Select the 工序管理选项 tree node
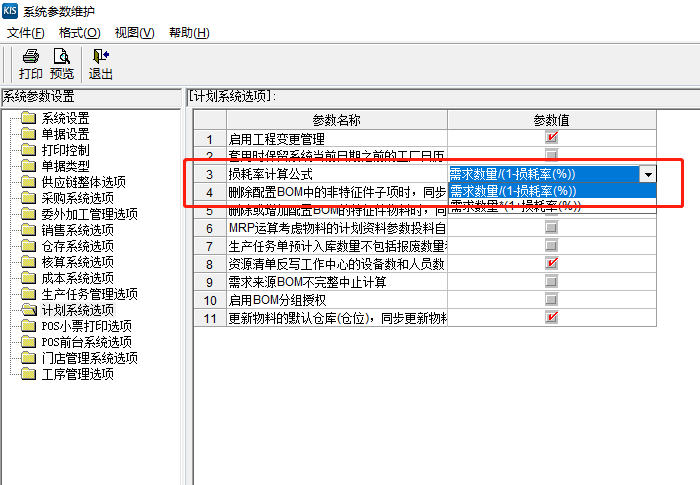Viewport: 700px width, 485px height. 77,374
